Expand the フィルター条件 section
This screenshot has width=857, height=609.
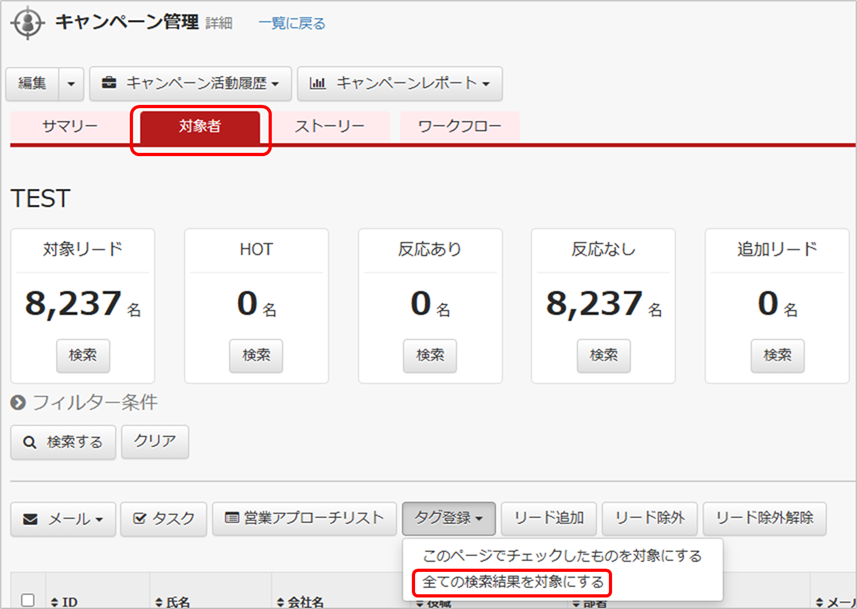tap(18, 403)
